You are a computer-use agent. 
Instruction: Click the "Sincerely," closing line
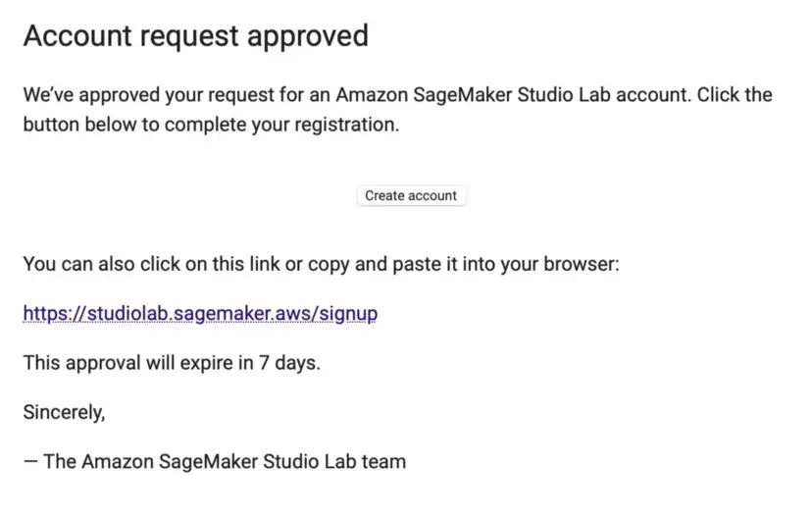(x=64, y=412)
